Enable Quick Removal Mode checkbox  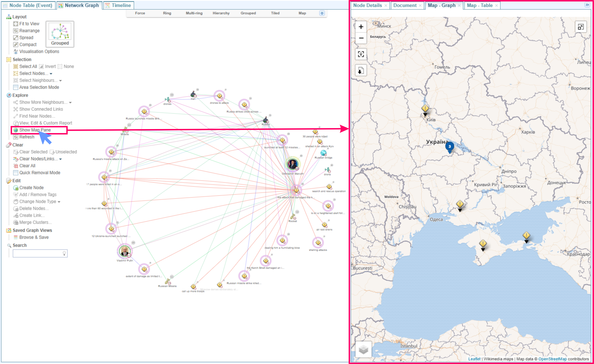tap(16, 173)
